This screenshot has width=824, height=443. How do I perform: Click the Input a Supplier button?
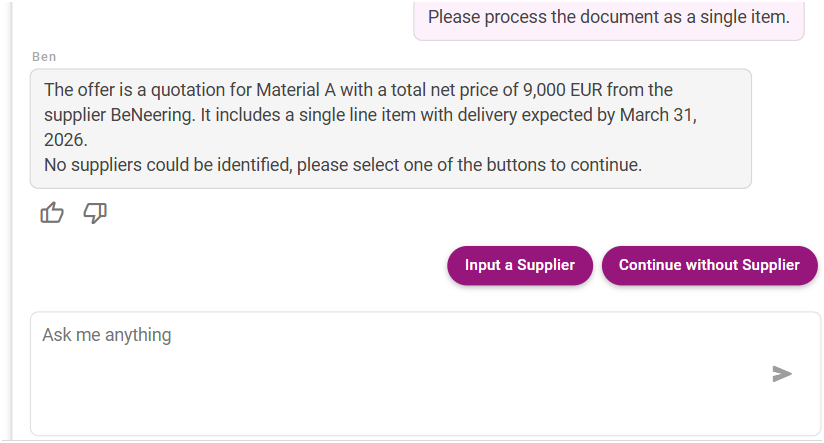coord(520,265)
